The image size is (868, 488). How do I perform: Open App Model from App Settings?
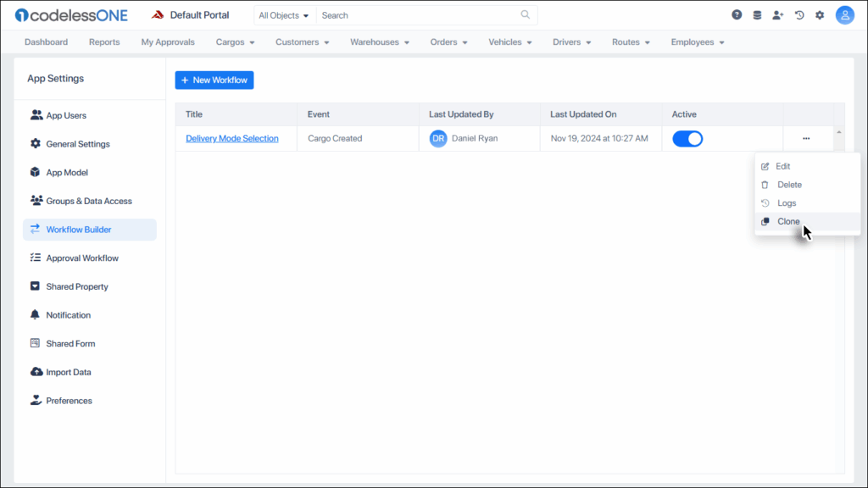point(67,172)
